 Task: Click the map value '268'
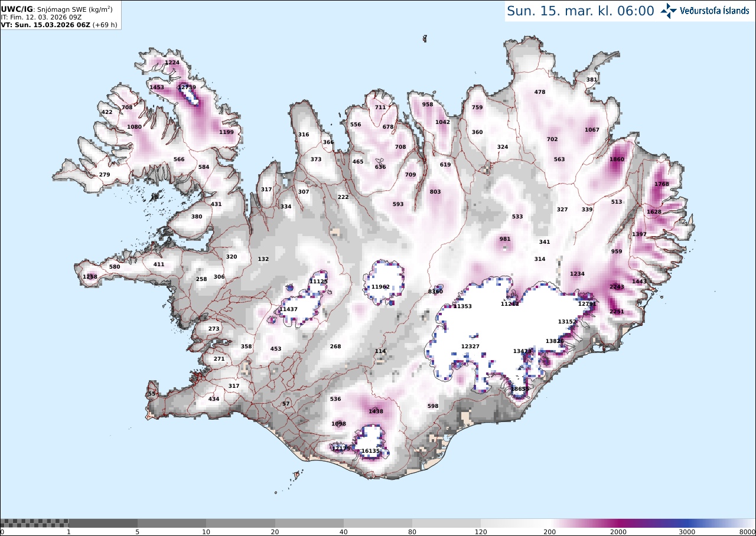point(335,347)
